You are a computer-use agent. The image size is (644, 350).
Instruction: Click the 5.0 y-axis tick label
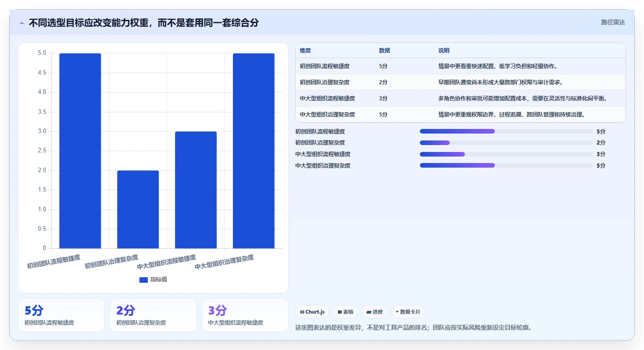(x=42, y=53)
